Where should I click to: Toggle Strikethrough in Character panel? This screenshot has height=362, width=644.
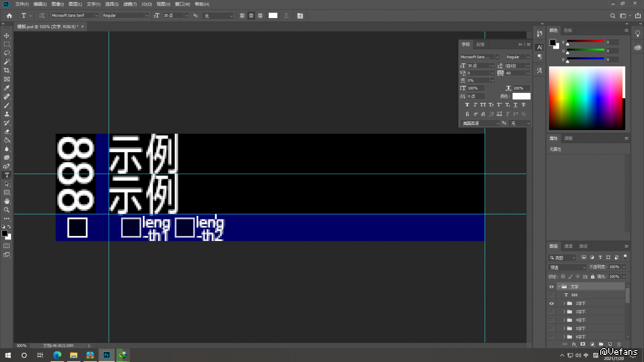tap(523, 105)
